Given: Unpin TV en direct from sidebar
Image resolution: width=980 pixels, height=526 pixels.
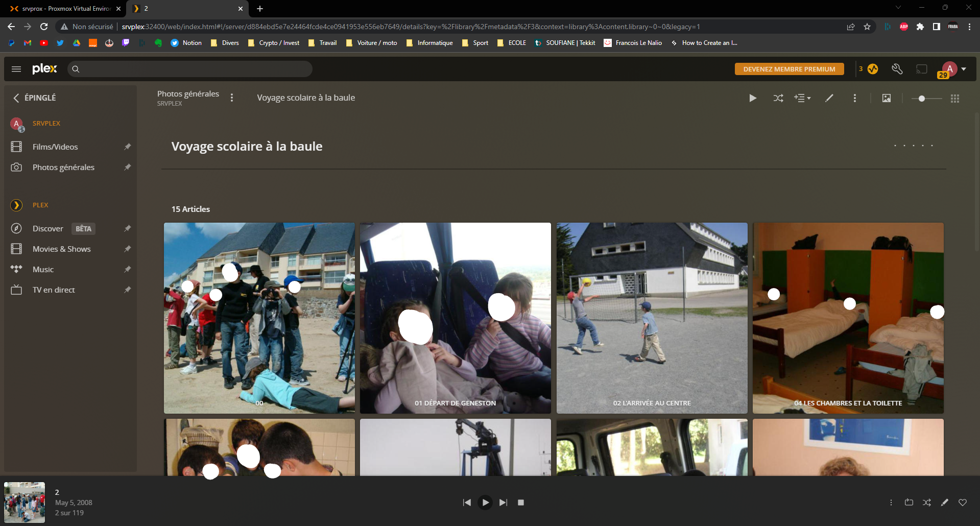Looking at the screenshot, I should (128, 290).
